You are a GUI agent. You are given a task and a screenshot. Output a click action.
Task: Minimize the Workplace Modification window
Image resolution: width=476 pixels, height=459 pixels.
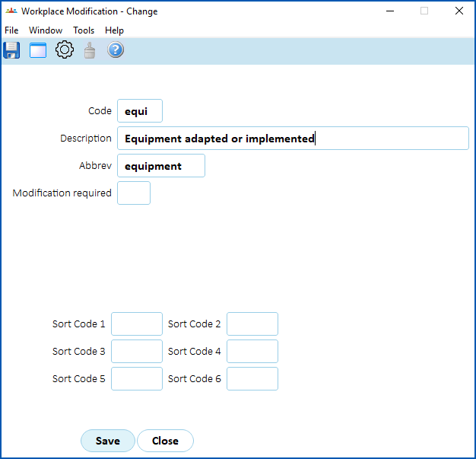click(390, 11)
